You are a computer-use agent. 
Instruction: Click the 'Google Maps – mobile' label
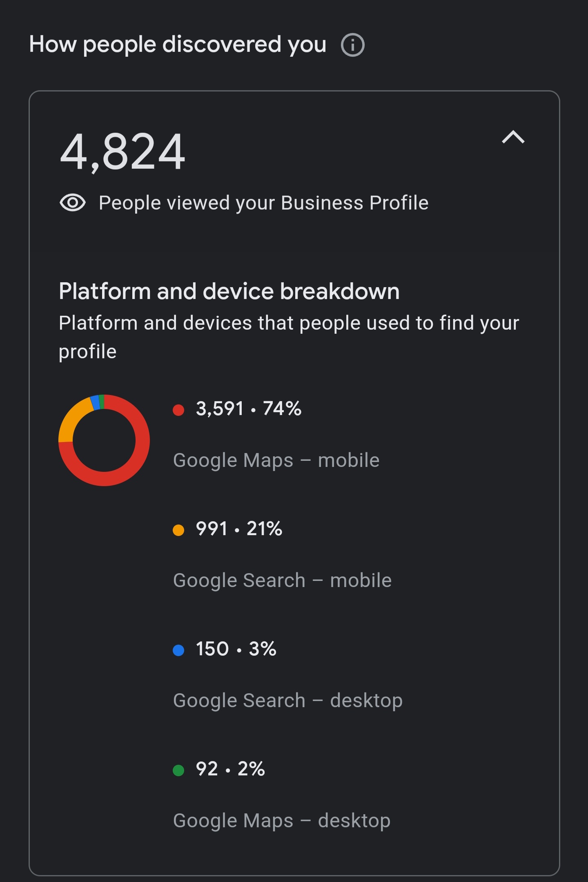[x=276, y=460]
